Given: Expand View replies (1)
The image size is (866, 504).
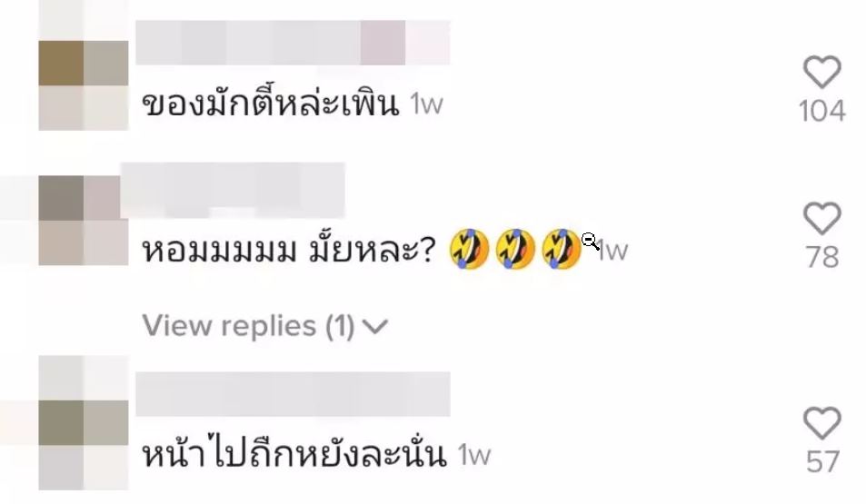Looking at the screenshot, I should coord(265,326).
